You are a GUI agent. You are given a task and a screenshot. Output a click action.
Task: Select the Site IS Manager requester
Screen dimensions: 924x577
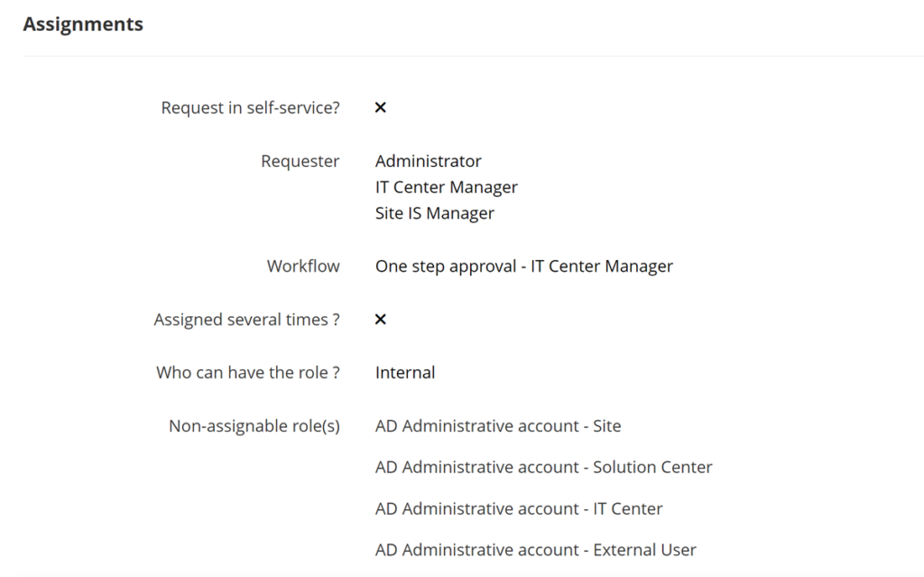point(434,213)
